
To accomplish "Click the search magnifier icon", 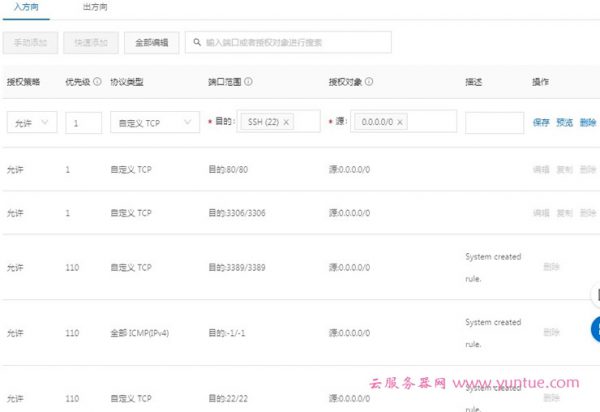I will pos(196,43).
